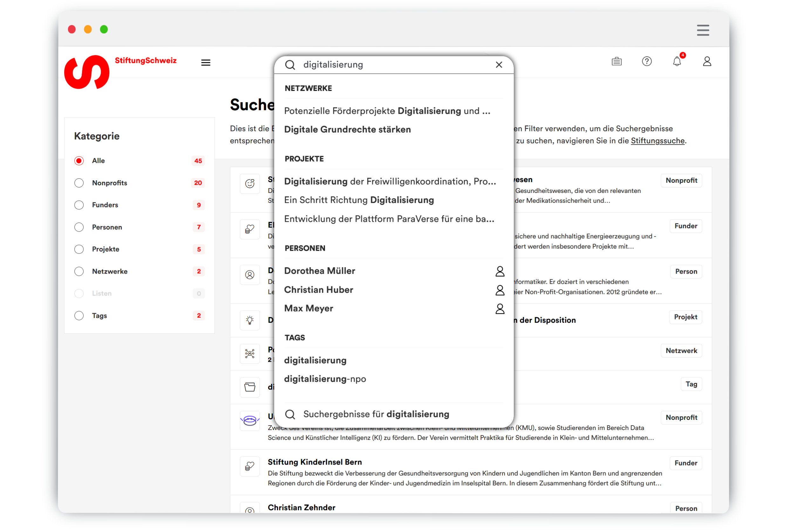The width and height of the screenshot is (788, 532).
Task: Click the Stiftung KinderInsel Bern funder icon
Action: 249,467
